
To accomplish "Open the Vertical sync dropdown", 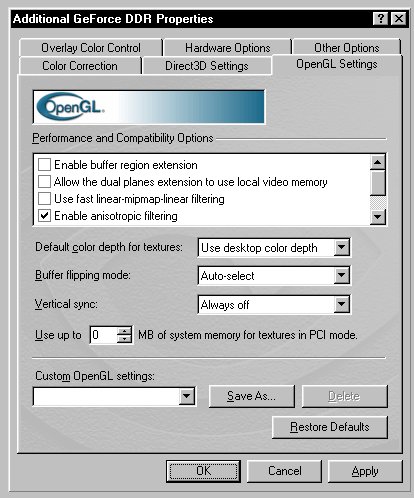I will [x=342, y=304].
